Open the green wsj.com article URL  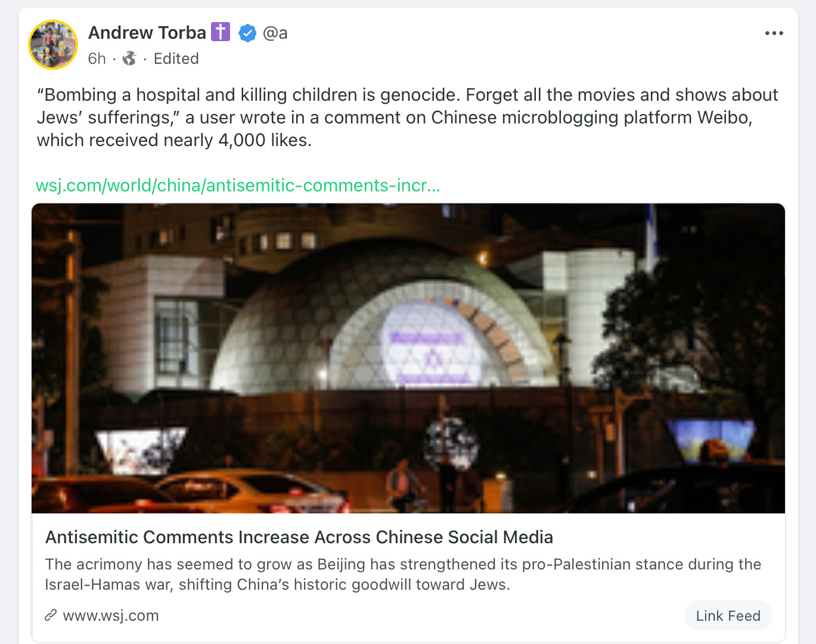[238, 185]
